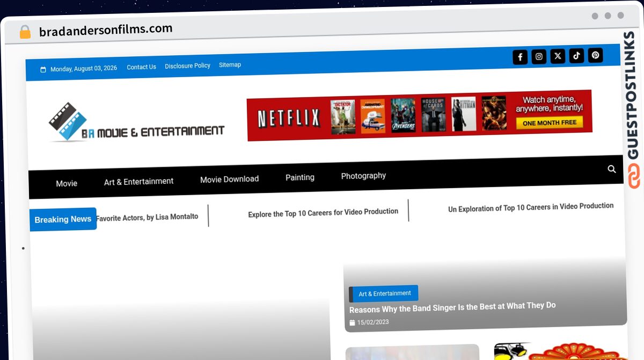The height and width of the screenshot is (360, 644).
Task: Open 'Reasons Why the Band Singer Is the Best' article
Action: pos(452,307)
